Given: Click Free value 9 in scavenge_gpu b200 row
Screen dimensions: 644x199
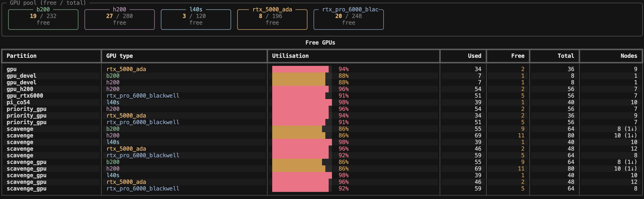Looking at the screenshot, I should [x=523, y=162].
